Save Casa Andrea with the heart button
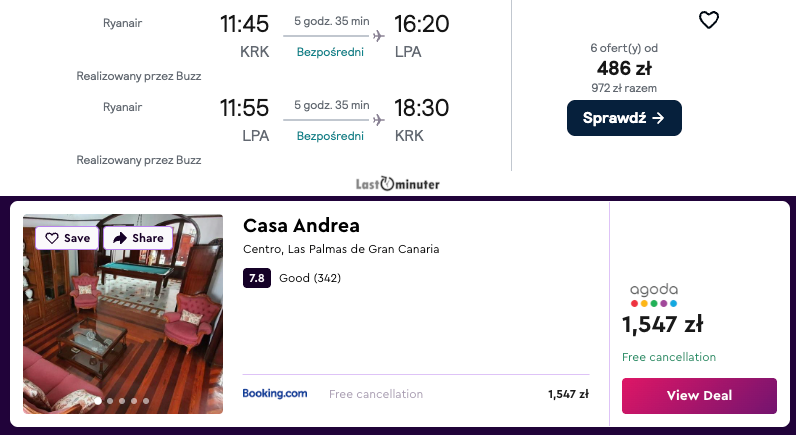 coord(67,238)
